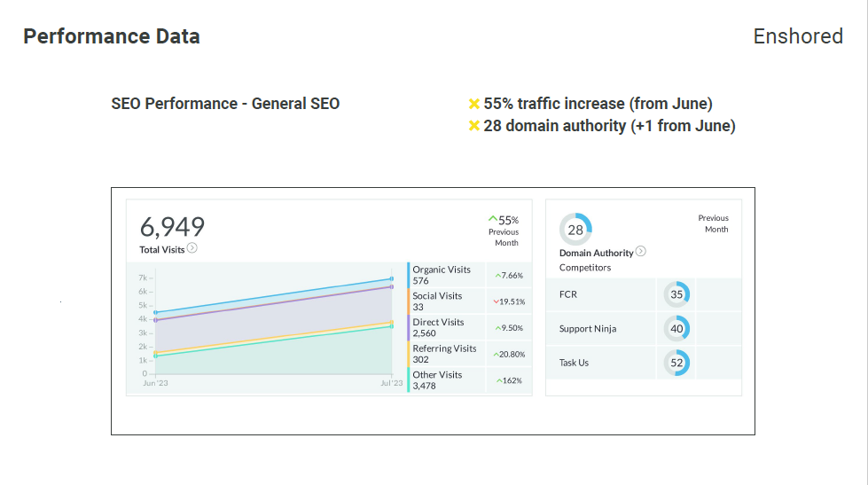
Task: Click the 55% traffic increase bullet text
Action: point(598,104)
